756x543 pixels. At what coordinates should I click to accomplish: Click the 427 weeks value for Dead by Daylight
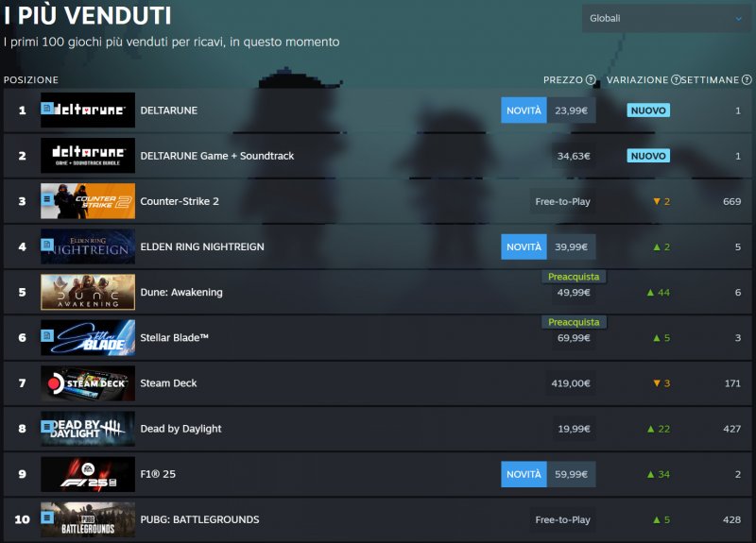click(731, 429)
